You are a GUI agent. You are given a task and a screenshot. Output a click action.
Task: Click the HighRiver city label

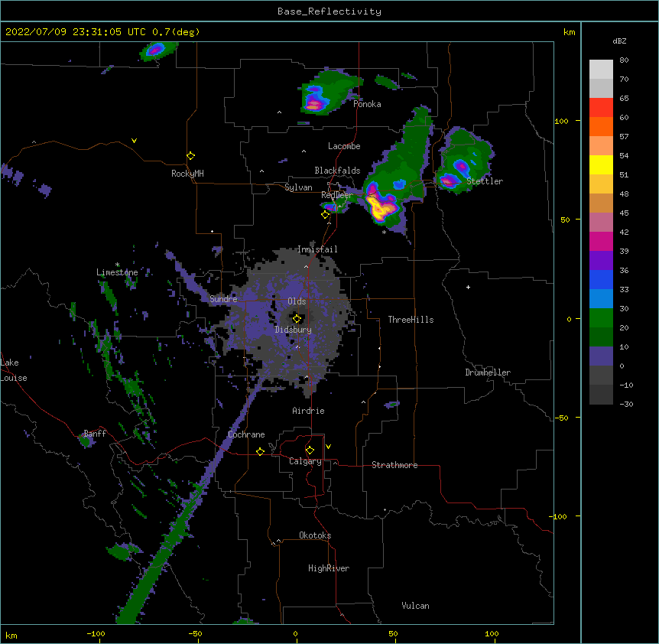329,568
